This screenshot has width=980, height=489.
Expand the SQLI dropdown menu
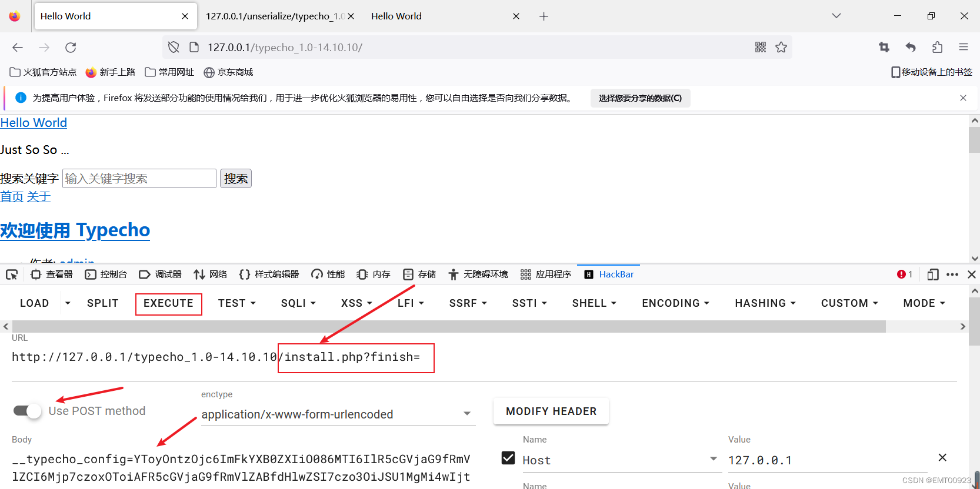[298, 303]
